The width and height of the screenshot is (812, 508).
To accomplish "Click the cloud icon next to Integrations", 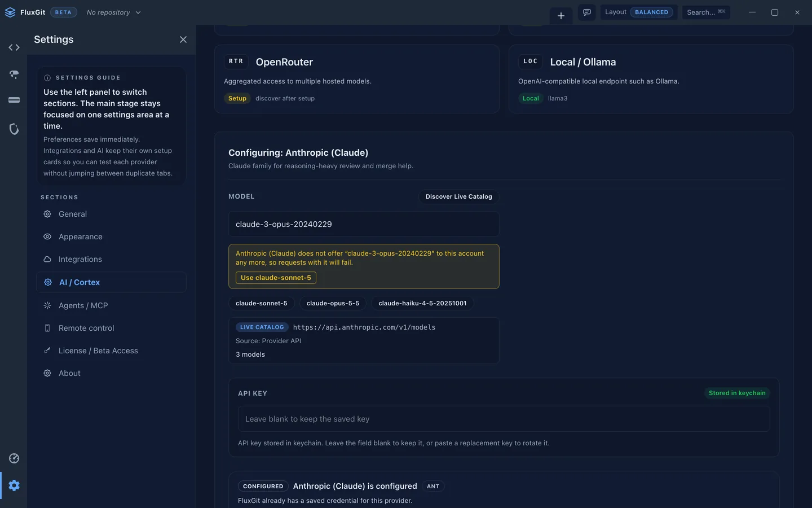I will [x=47, y=259].
